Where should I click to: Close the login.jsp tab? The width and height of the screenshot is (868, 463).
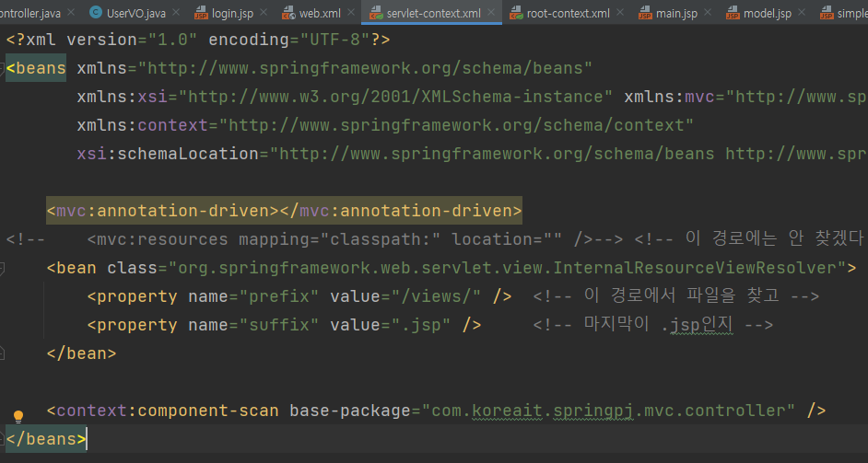[264, 12]
